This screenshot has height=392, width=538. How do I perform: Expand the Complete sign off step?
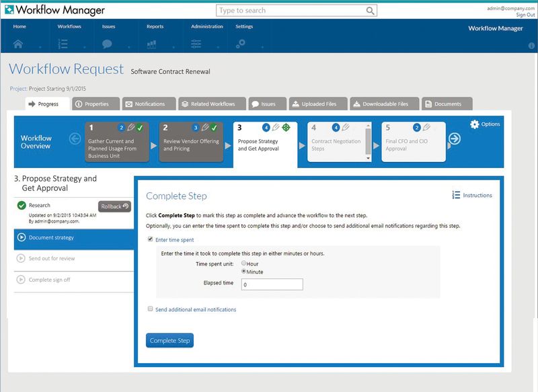(x=49, y=280)
